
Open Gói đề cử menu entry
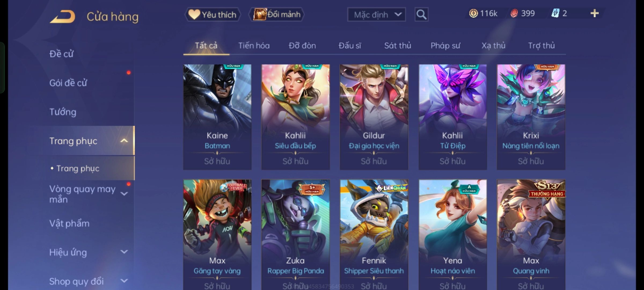pos(68,83)
